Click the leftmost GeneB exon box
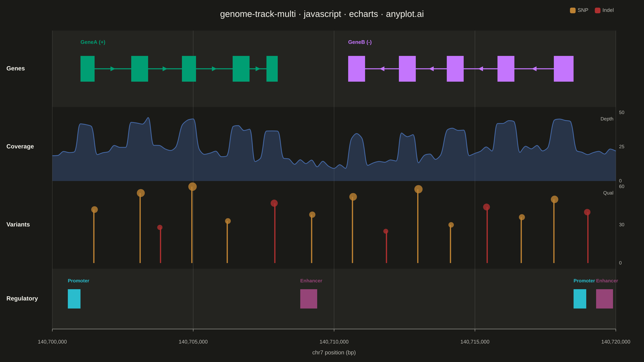The height and width of the screenshot is (362, 644). click(x=356, y=69)
